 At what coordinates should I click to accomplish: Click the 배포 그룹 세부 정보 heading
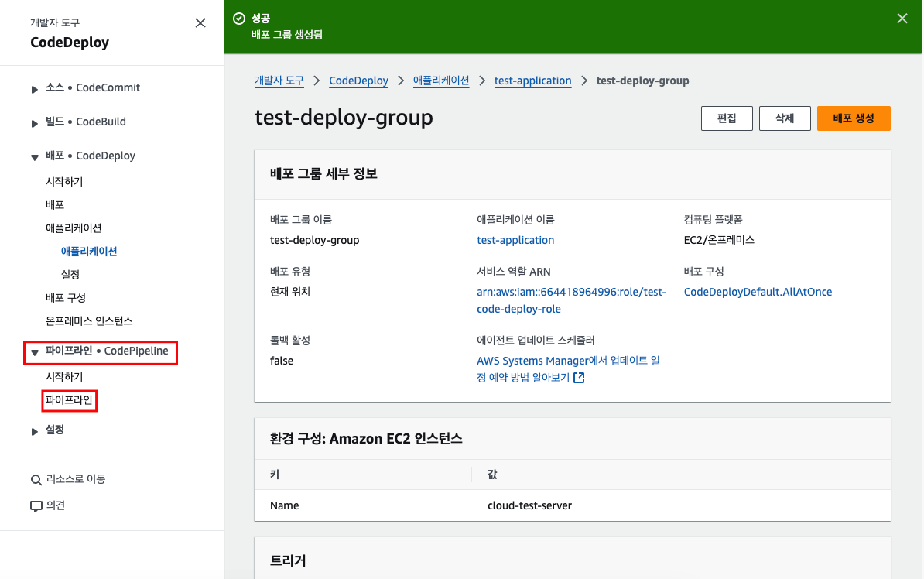(323, 174)
